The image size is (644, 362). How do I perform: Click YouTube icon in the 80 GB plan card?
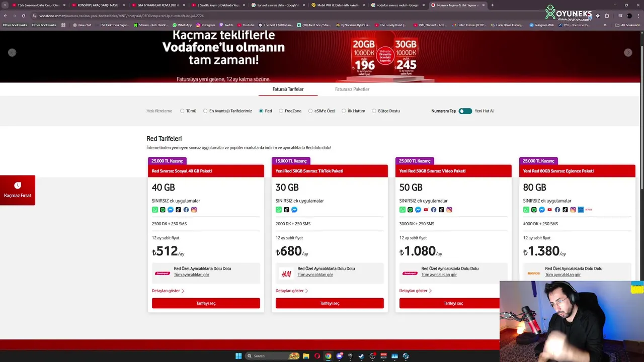[x=549, y=210]
